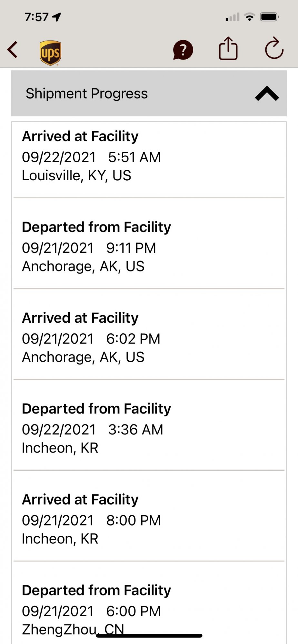The image size is (298, 644).
Task: Select the ZhengZhou, CN departure entry
Action: [149, 605]
